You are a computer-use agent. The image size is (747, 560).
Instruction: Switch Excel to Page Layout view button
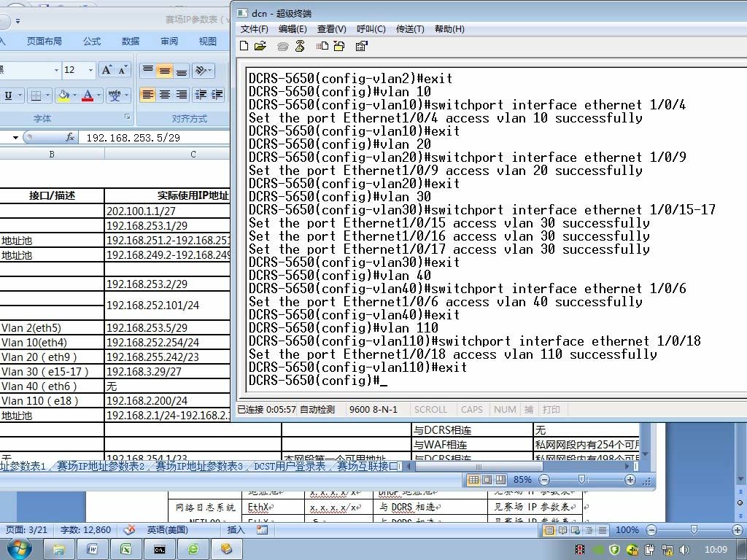[x=487, y=480]
